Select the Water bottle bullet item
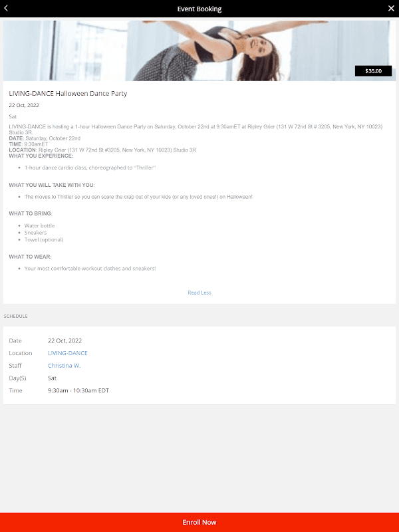This screenshot has height=532, width=399. [39, 225]
